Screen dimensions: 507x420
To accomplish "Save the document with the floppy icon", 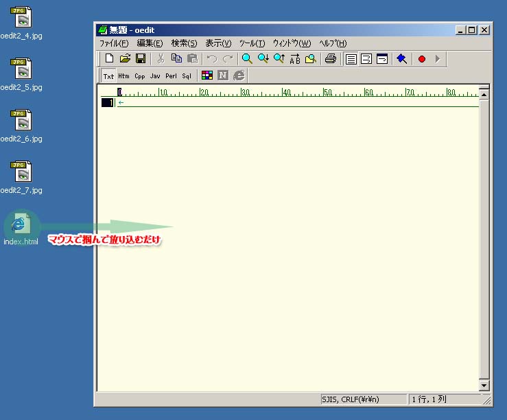I will [140, 59].
